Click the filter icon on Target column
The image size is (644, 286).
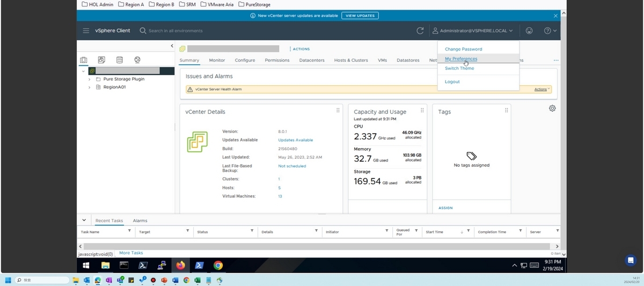(187, 231)
